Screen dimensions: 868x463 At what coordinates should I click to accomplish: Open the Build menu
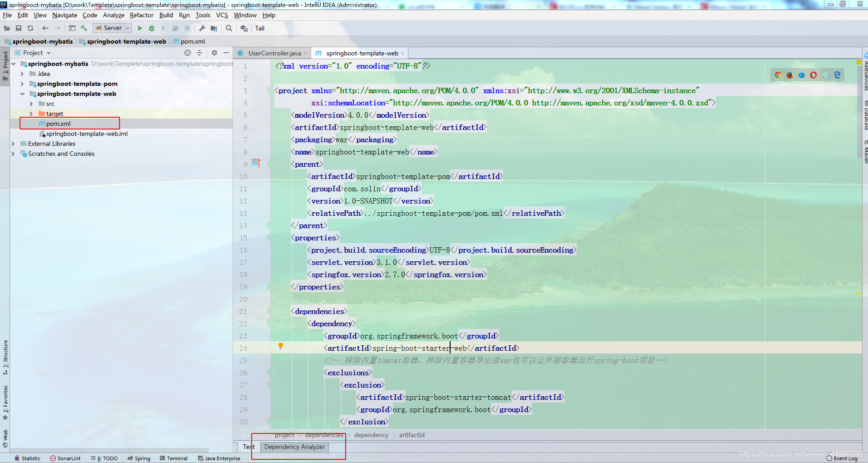[x=166, y=15]
